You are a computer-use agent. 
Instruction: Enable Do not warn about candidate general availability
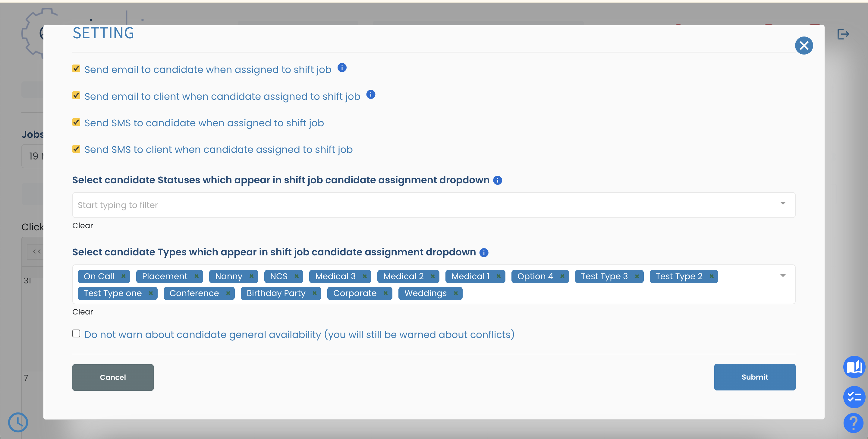(x=76, y=333)
